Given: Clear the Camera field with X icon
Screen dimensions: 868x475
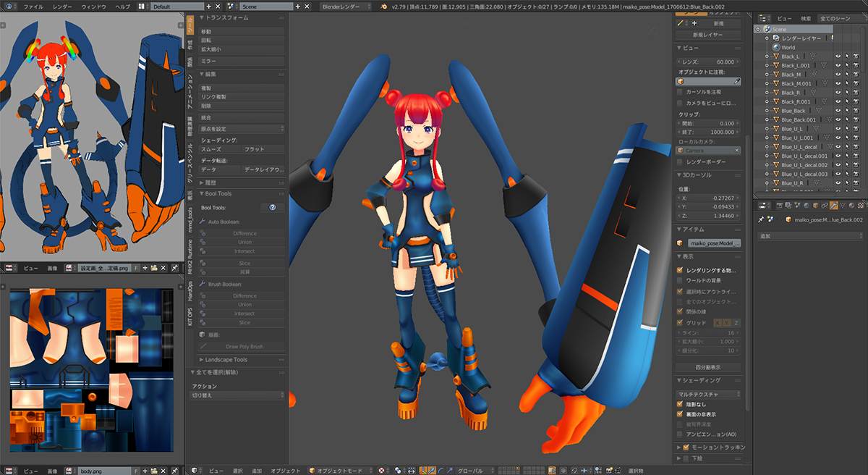Looking at the screenshot, I should (x=736, y=151).
